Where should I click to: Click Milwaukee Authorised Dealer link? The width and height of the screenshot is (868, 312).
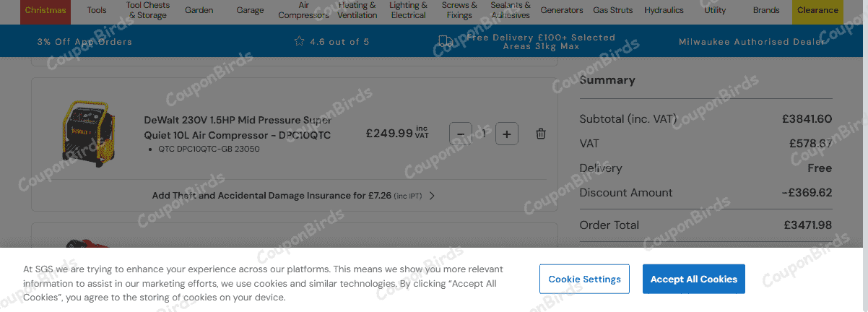point(752,42)
